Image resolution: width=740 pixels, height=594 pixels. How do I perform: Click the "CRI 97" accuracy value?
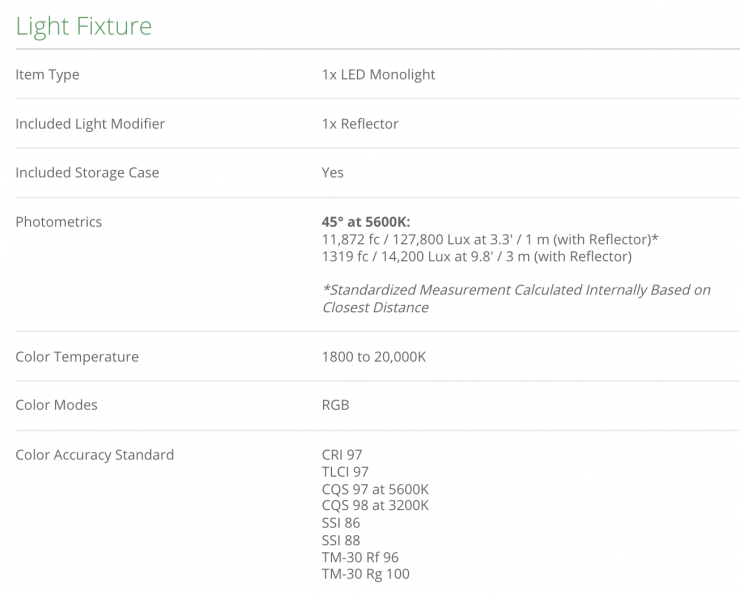coord(342,455)
